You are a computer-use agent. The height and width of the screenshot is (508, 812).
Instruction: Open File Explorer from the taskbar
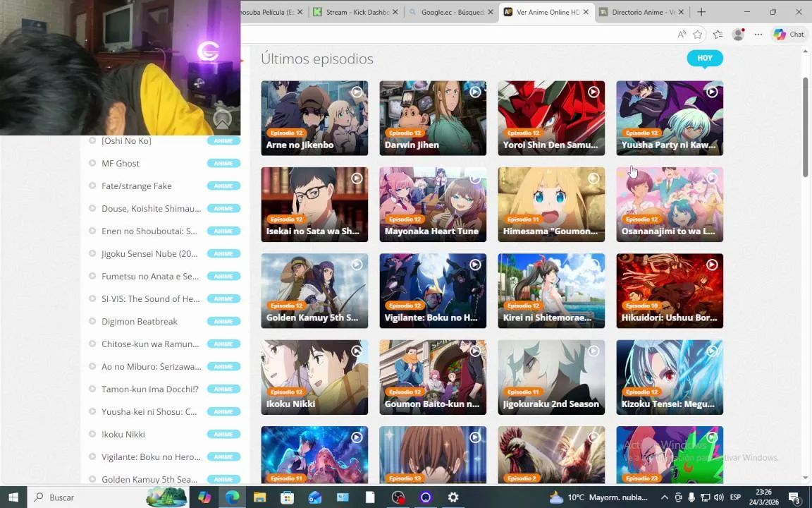[259, 497]
